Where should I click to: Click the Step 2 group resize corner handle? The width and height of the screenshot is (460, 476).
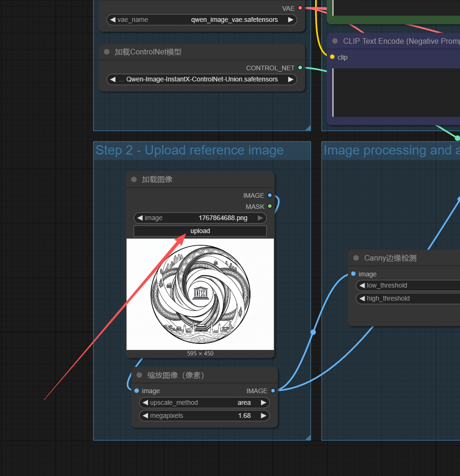(x=308, y=437)
